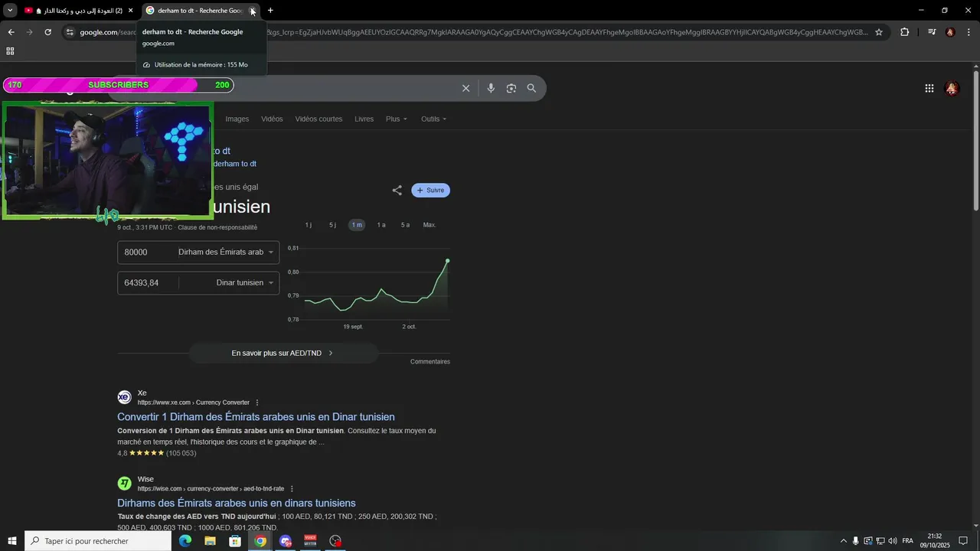Open the Windows notification center
980x551 pixels.
[x=963, y=541]
